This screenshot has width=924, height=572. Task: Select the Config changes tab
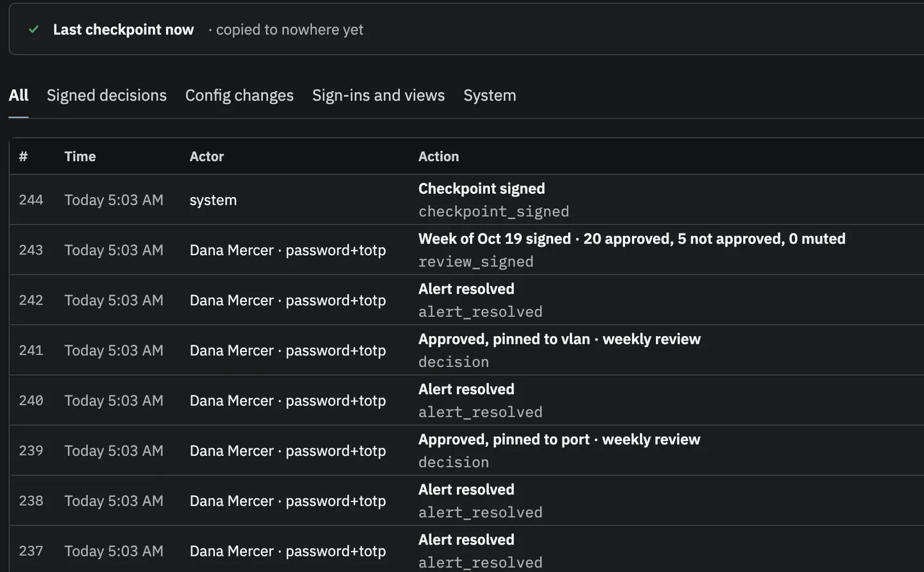pyautogui.click(x=239, y=96)
